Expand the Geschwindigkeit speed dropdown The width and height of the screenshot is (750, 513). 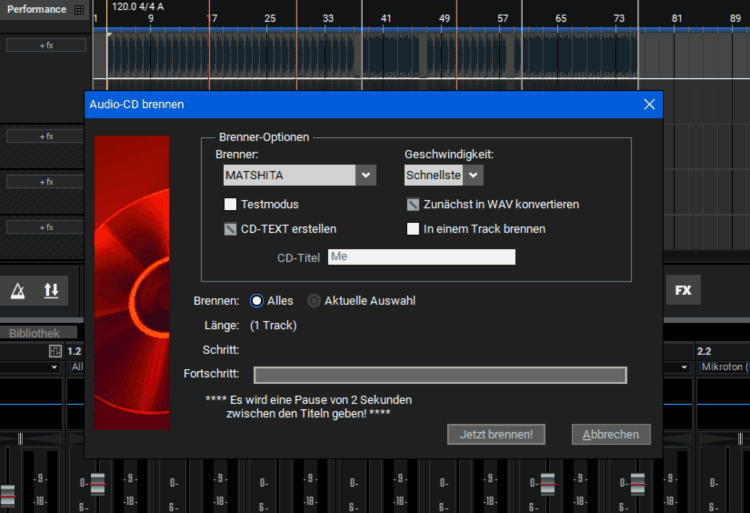click(x=474, y=175)
